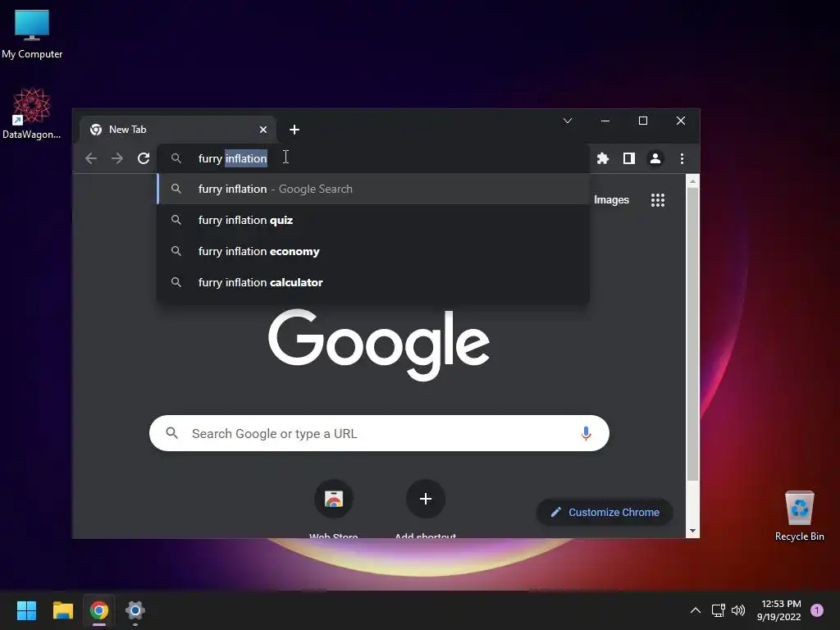Click the voice search microphone icon
Image resolution: width=840 pixels, height=630 pixels.
(x=586, y=433)
